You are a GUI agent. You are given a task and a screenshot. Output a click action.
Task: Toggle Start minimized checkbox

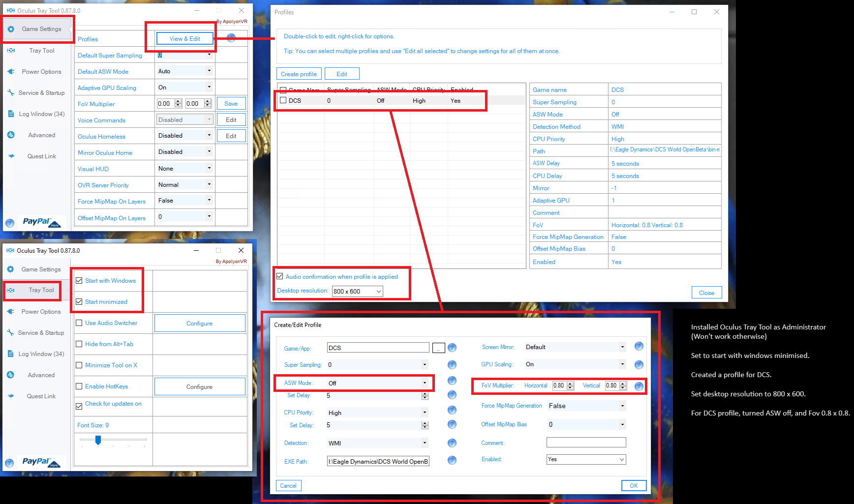coord(79,302)
